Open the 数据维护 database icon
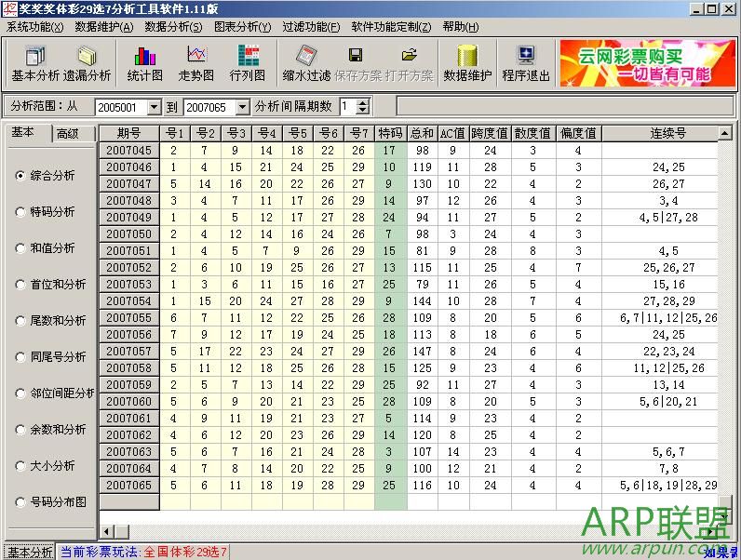Image resolution: width=741 pixels, height=560 pixels. click(x=467, y=63)
